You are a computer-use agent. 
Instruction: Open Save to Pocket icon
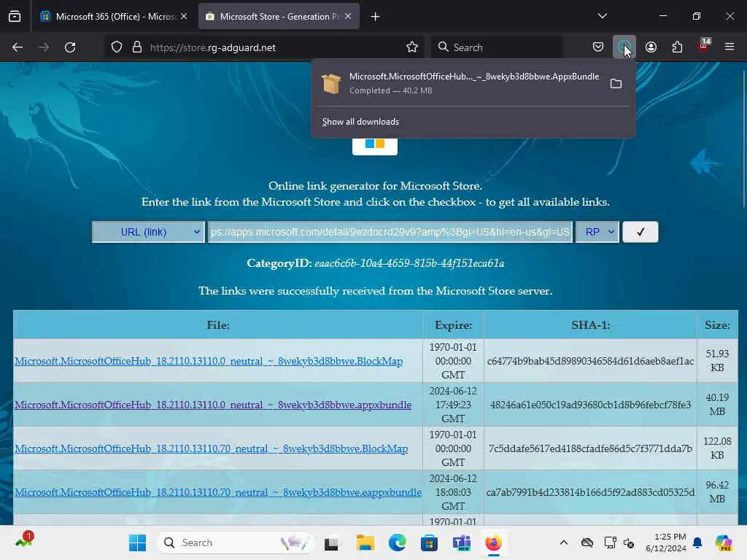click(x=598, y=47)
